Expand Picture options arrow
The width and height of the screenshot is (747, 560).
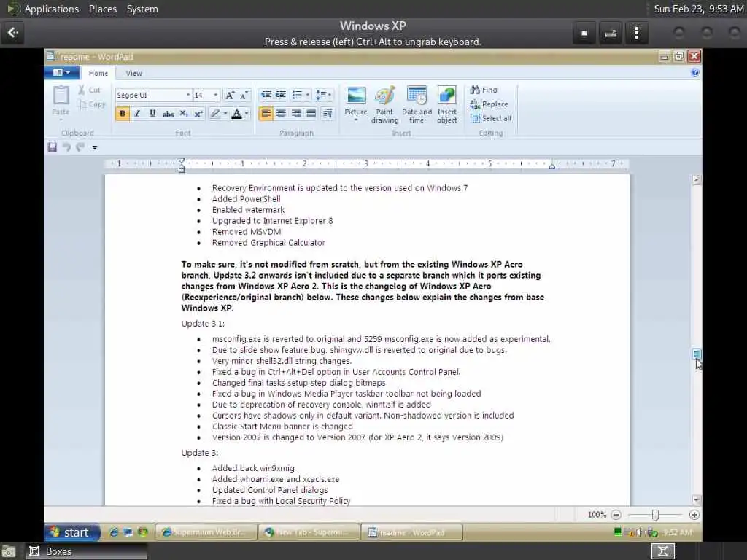pos(356,120)
